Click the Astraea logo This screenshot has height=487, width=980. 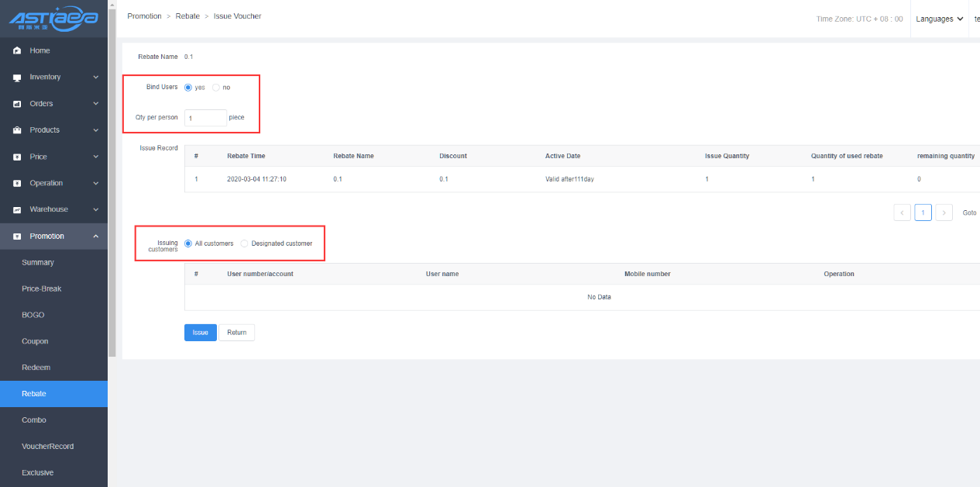[53, 19]
